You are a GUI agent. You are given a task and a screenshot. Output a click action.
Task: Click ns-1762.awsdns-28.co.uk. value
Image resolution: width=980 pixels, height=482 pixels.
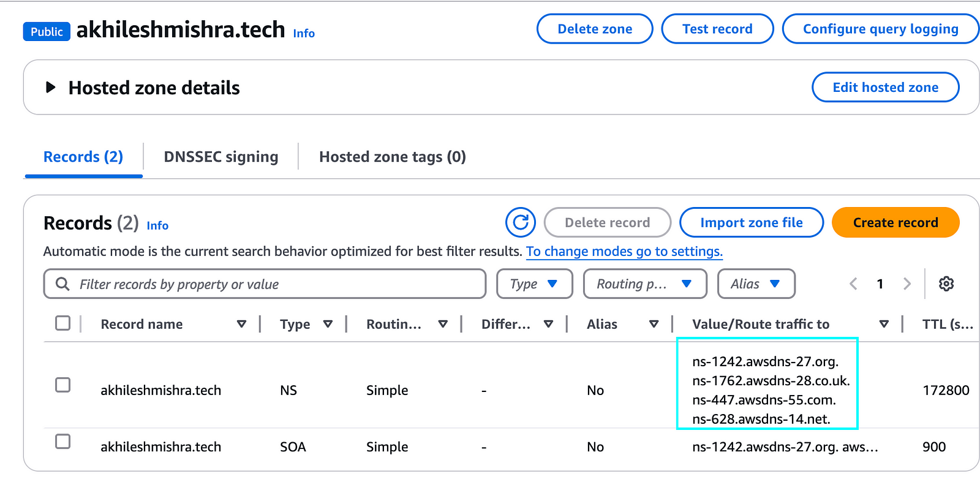pos(771,380)
